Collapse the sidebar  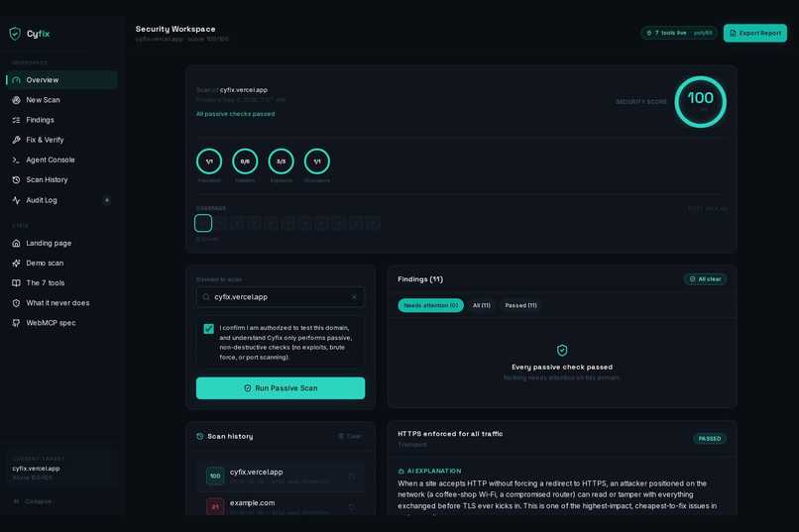pyautogui.click(x=33, y=501)
